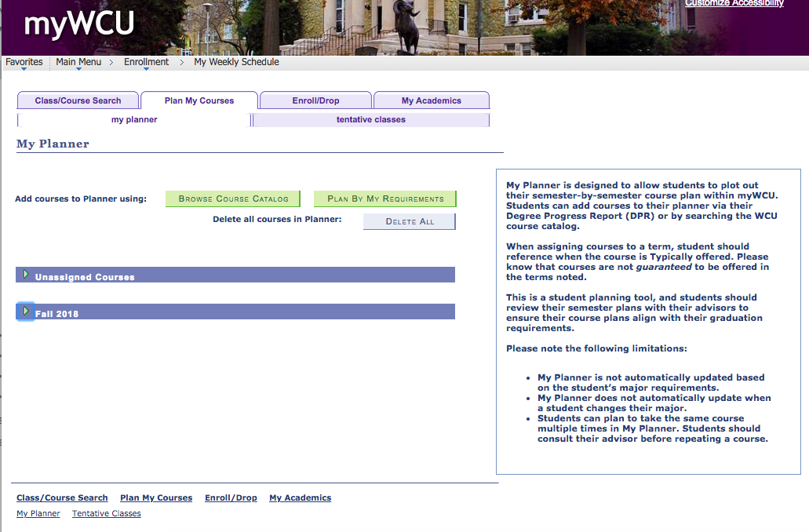This screenshot has width=809, height=532.
Task: Select the my planner sub-tab
Action: (x=134, y=120)
